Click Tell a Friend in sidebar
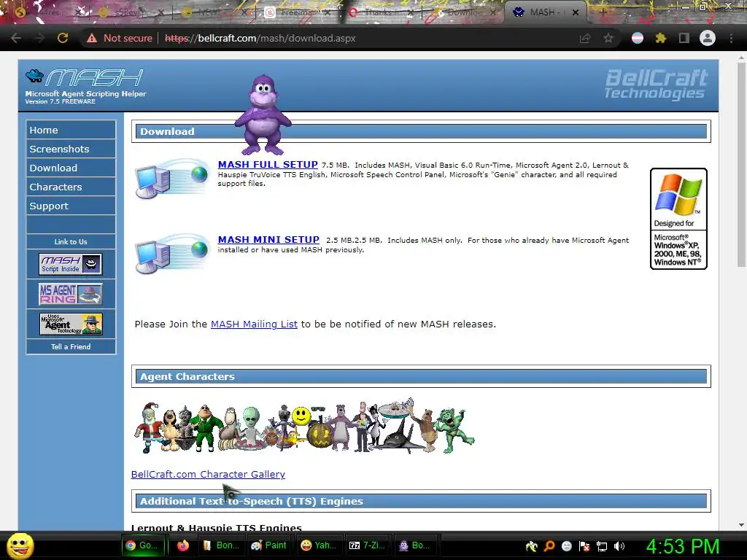Viewport: 747px width, 560px height. click(x=71, y=346)
